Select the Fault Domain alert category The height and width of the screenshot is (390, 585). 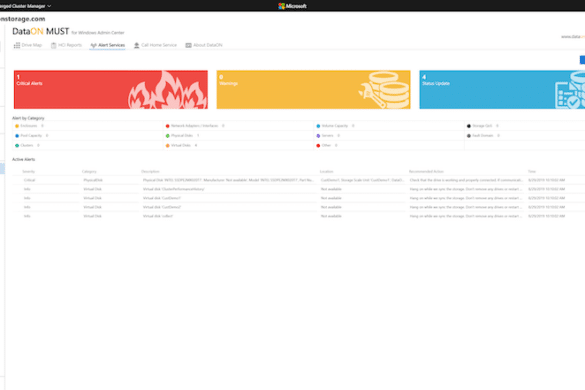483,136
